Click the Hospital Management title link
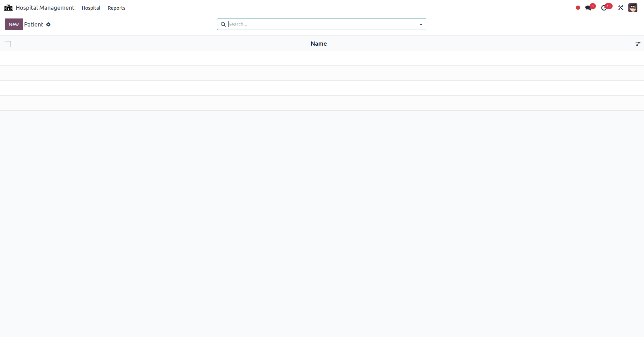Screen dimensions: 644x337 45,8
